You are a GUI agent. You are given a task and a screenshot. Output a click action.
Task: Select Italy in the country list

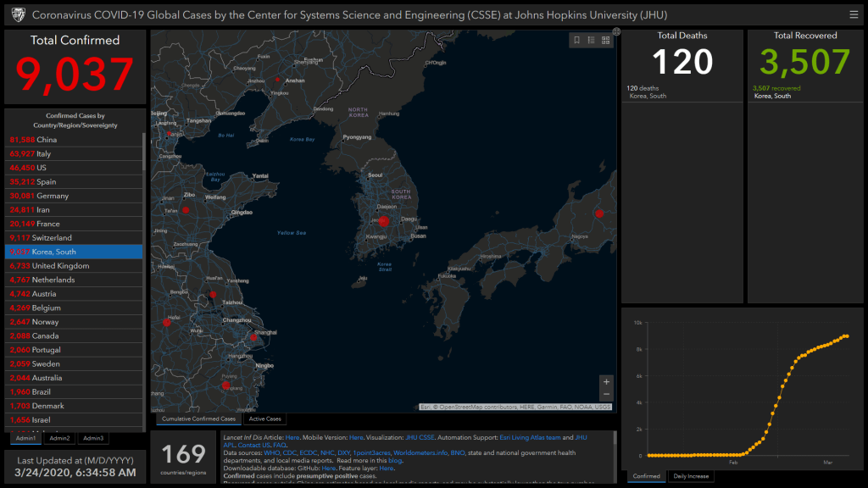pyautogui.click(x=74, y=154)
